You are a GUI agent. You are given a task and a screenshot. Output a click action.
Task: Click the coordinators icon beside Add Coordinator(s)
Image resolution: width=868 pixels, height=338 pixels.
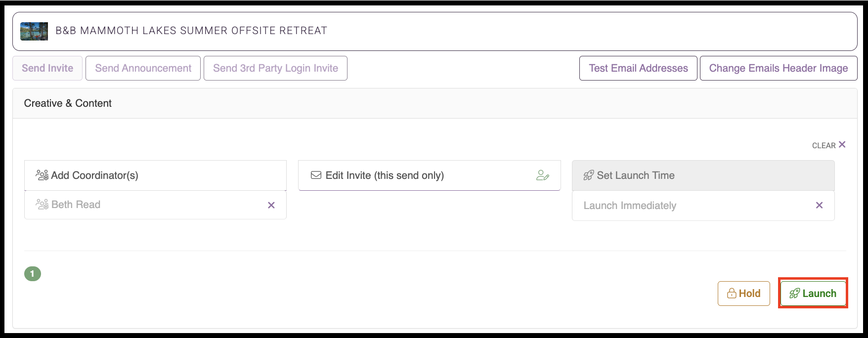tap(42, 175)
